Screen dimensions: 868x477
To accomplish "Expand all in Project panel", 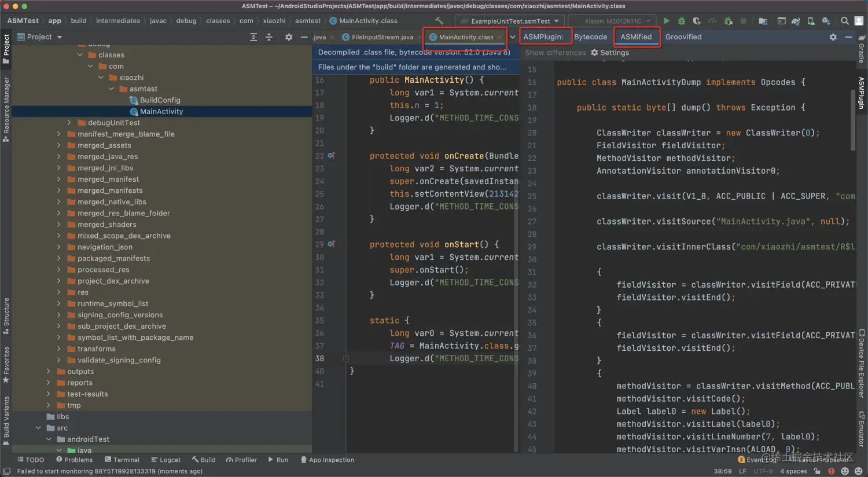I will pos(253,37).
